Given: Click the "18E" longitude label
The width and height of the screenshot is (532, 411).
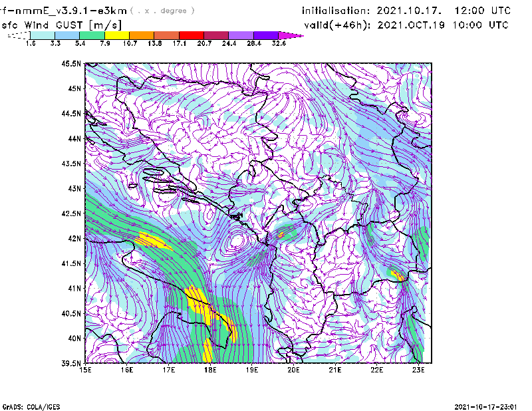Looking at the screenshot, I should click(210, 370).
